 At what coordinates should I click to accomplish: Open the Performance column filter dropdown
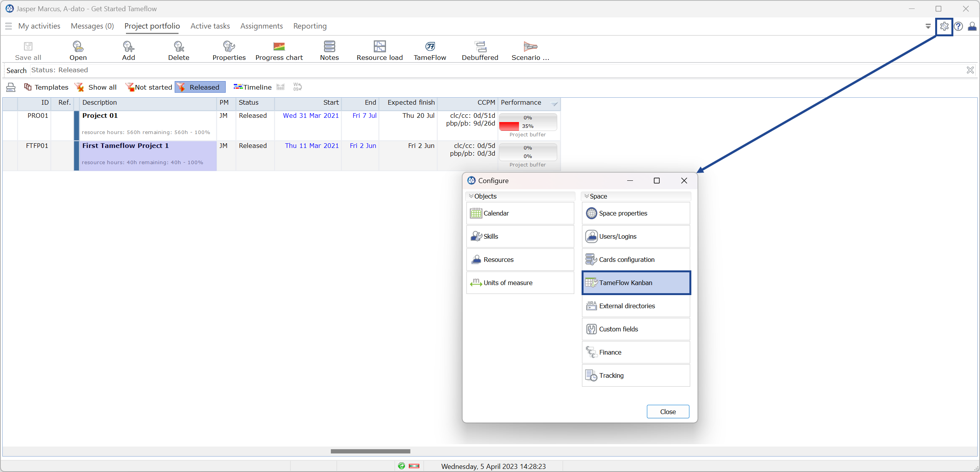point(554,103)
